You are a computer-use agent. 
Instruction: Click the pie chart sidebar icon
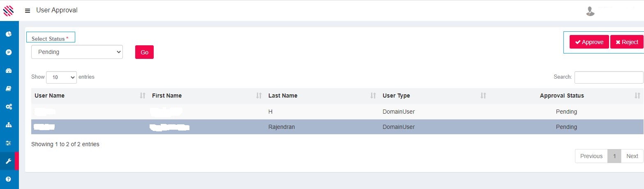pos(9,34)
